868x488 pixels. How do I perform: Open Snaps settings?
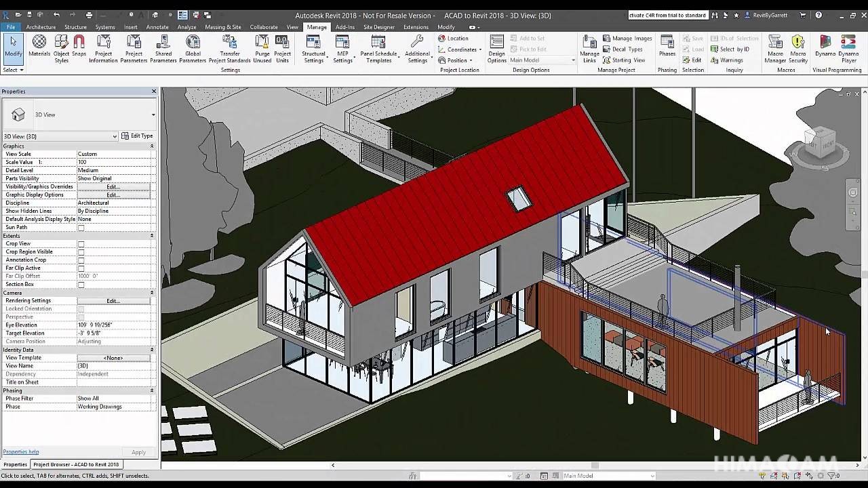[x=79, y=47]
